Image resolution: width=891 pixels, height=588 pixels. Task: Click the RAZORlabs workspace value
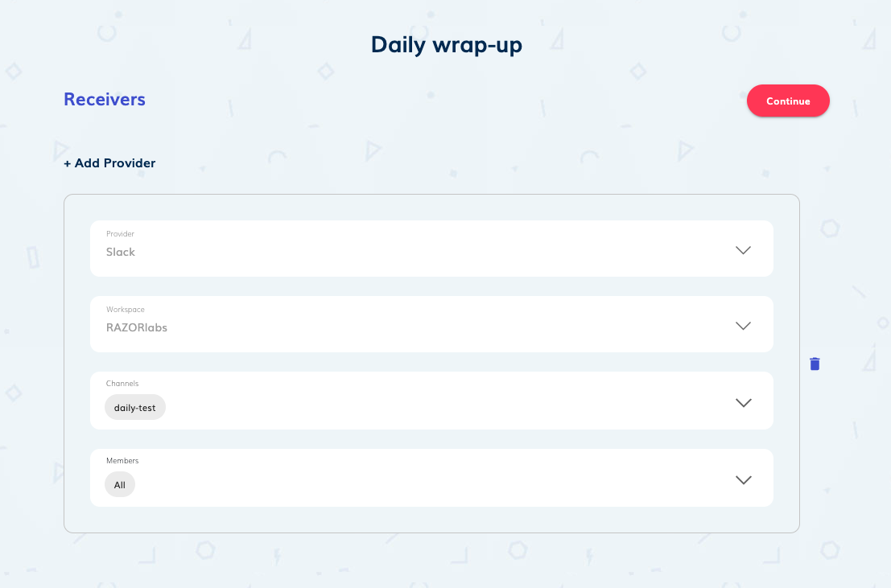click(137, 327)
